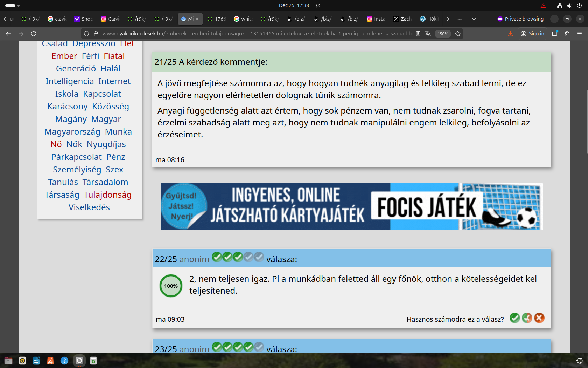588x368 pixels.
Task: Open the 'Párkapcsolat' tag link
Action: click(x=77, y=157)
